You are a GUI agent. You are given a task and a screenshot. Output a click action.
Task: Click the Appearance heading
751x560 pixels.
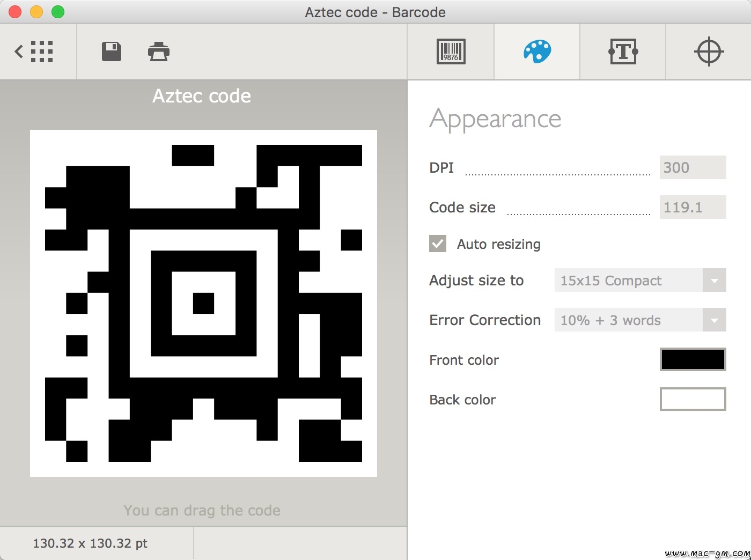(x=495, y=119)
